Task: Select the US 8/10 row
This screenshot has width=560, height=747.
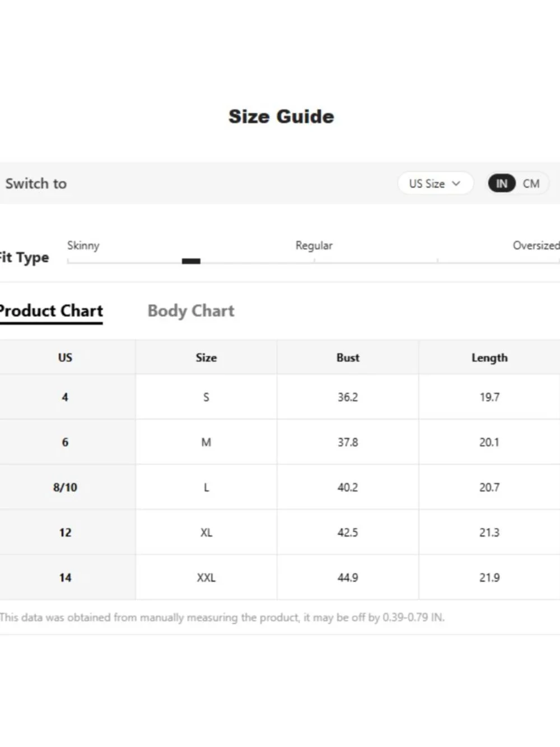Action: tap(280, 487)
